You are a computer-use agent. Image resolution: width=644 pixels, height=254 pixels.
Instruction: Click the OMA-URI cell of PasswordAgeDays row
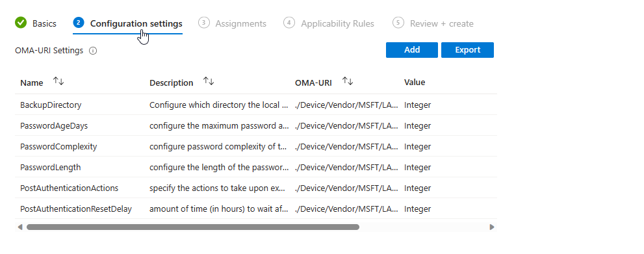pyautogui.click(x=346, y=125)
